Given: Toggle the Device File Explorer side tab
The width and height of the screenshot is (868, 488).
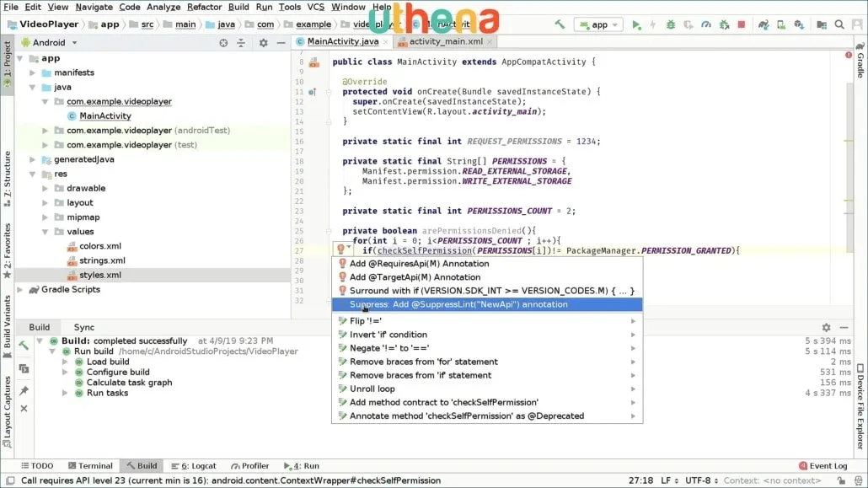Looking at the screenshot, I should 860,405.
